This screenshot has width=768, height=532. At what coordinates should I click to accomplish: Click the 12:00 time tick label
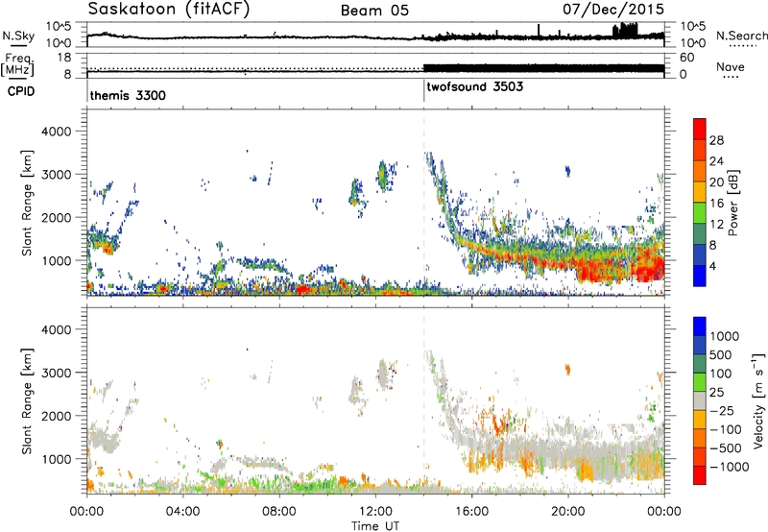coord(375,512)
